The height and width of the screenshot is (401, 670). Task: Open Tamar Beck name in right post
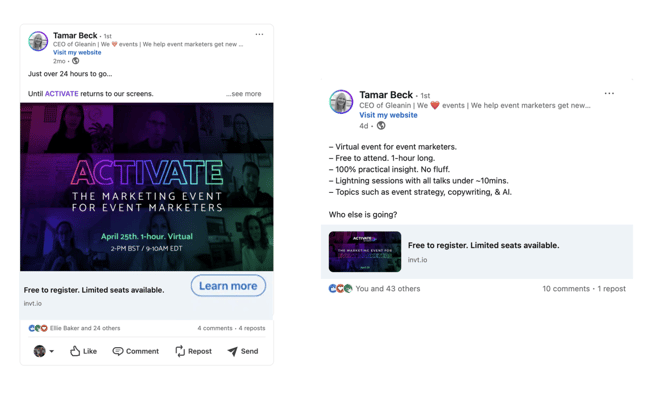point(386,95)
